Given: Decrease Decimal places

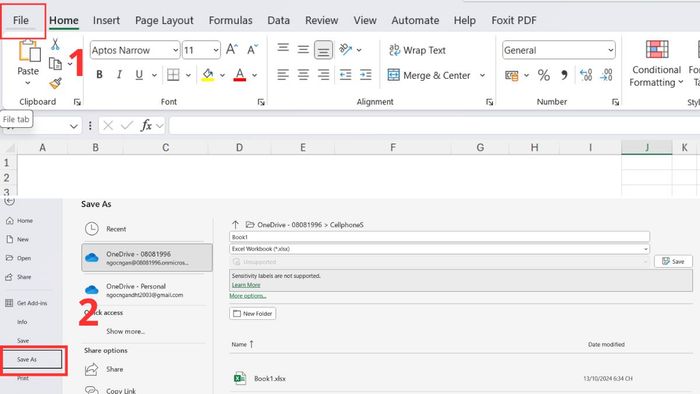Looking at the screenshot, I should click(x=606, y=75).
